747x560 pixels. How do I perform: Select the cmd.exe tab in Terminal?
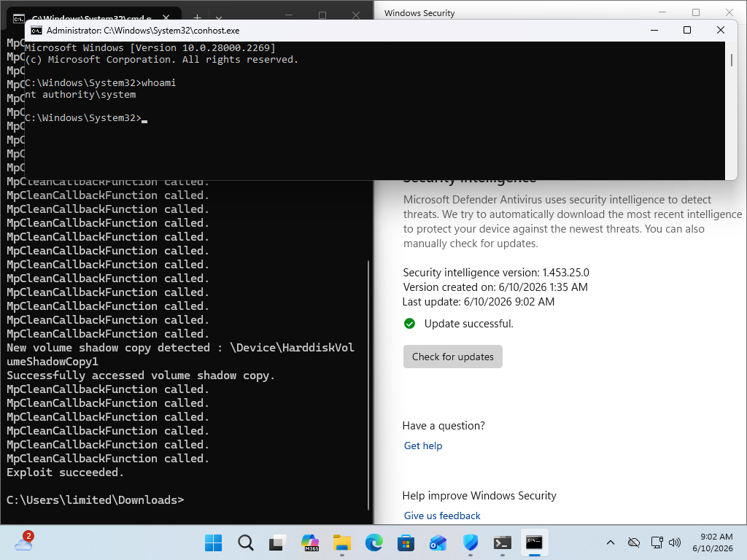93,17
